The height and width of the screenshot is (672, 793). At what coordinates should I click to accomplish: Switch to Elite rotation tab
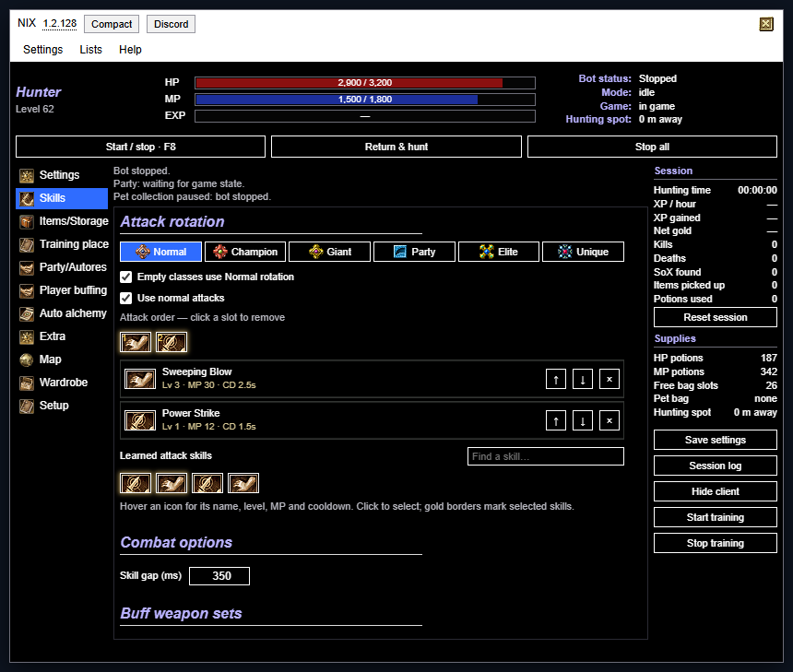[499, 252]
